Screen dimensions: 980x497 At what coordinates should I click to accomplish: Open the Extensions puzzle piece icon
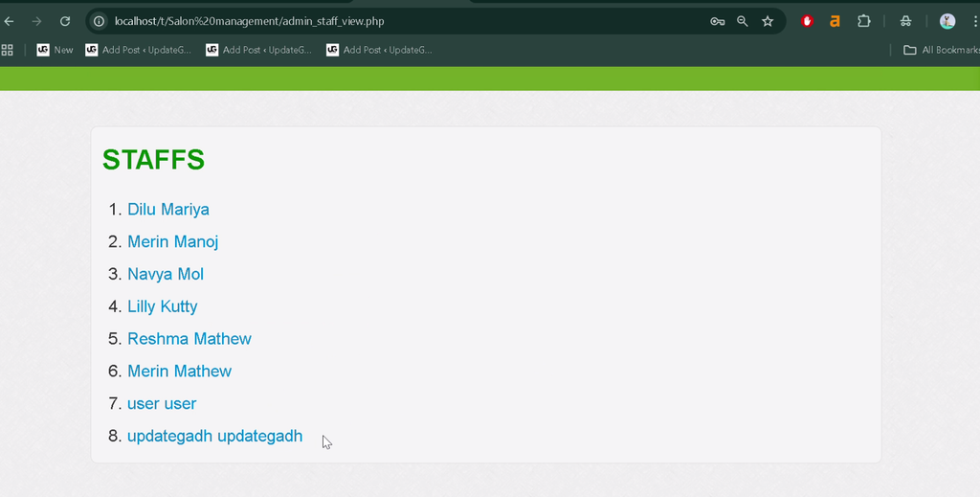click(x=864, y=21)
